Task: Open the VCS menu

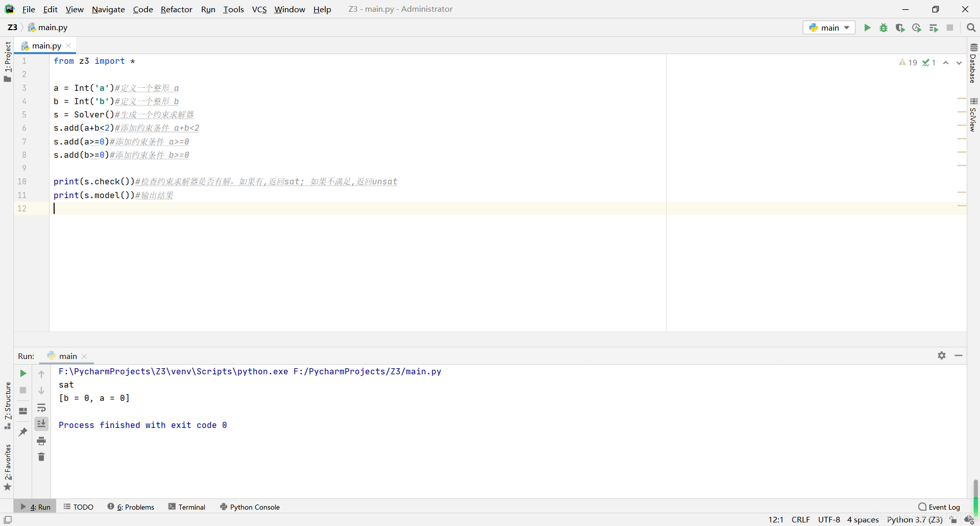Action: pyautogui.click(x=259, y=9)
